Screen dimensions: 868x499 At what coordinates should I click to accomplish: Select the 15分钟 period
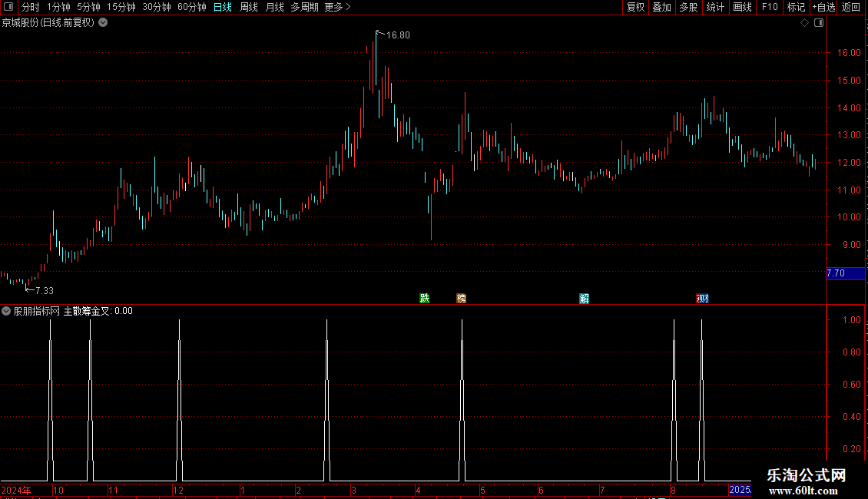pyautogui.click(x=121, y=7)
